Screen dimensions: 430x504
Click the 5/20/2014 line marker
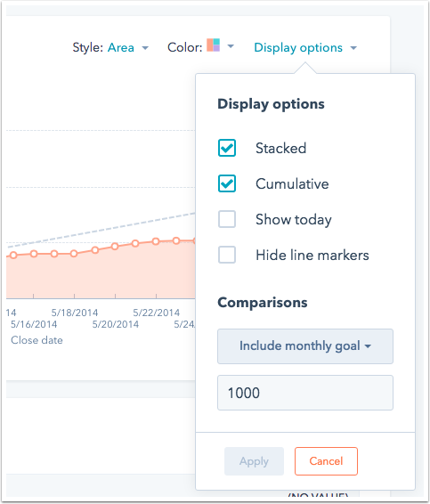pos(115,247)
